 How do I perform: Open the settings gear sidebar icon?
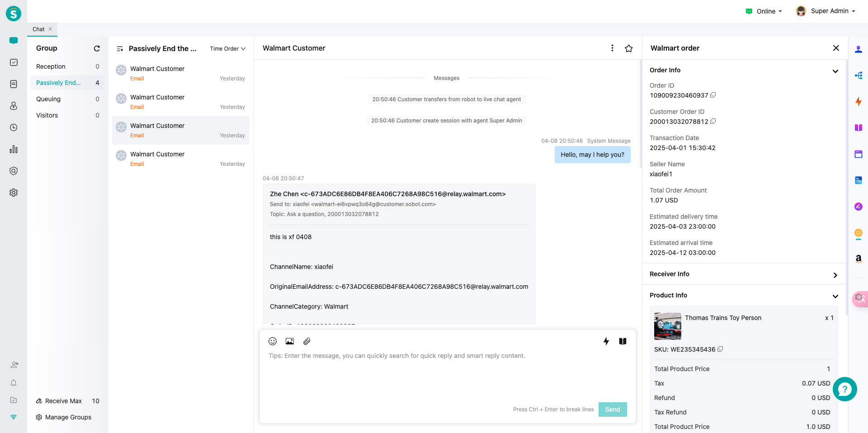(14, 193)
